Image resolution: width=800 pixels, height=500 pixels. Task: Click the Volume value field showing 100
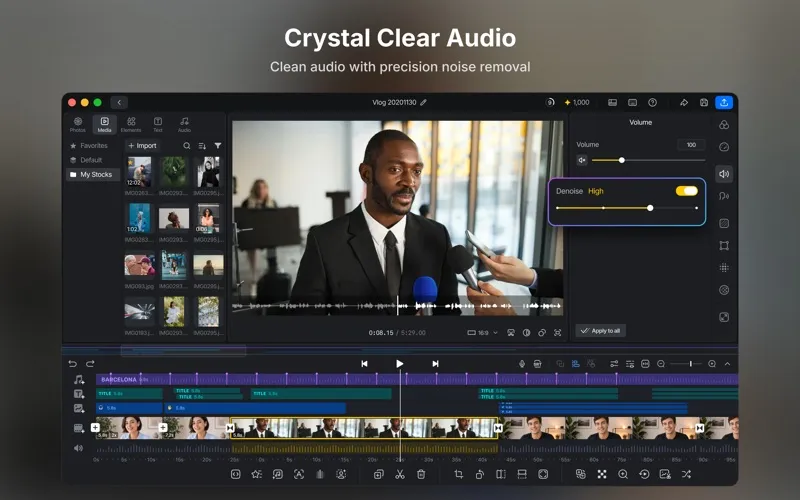coord(691,145)
